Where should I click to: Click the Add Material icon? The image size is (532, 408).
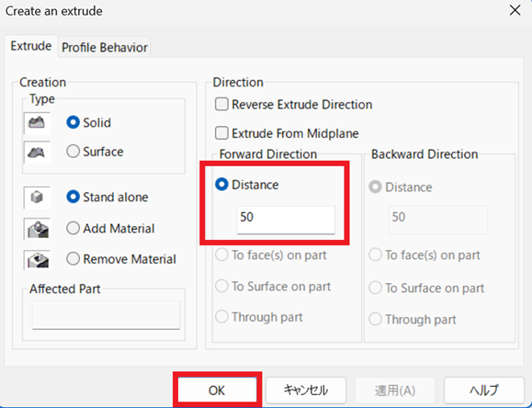[37, 229]
